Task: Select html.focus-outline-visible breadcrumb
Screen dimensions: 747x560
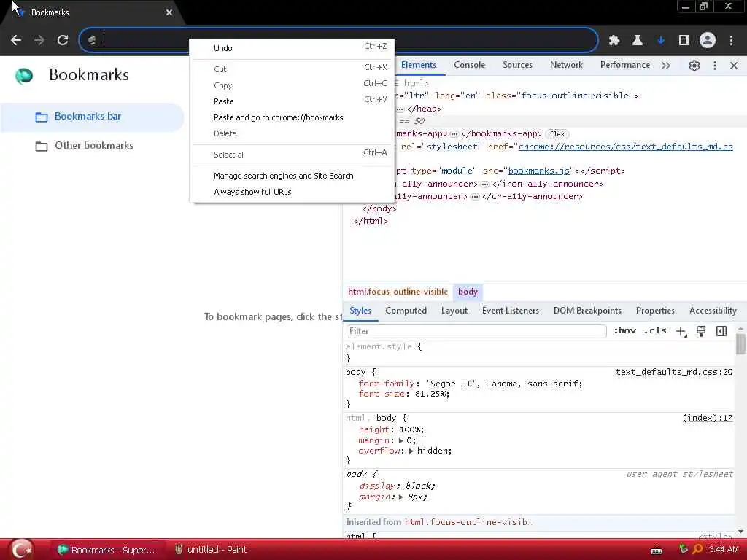Action: tap(398, 292)
